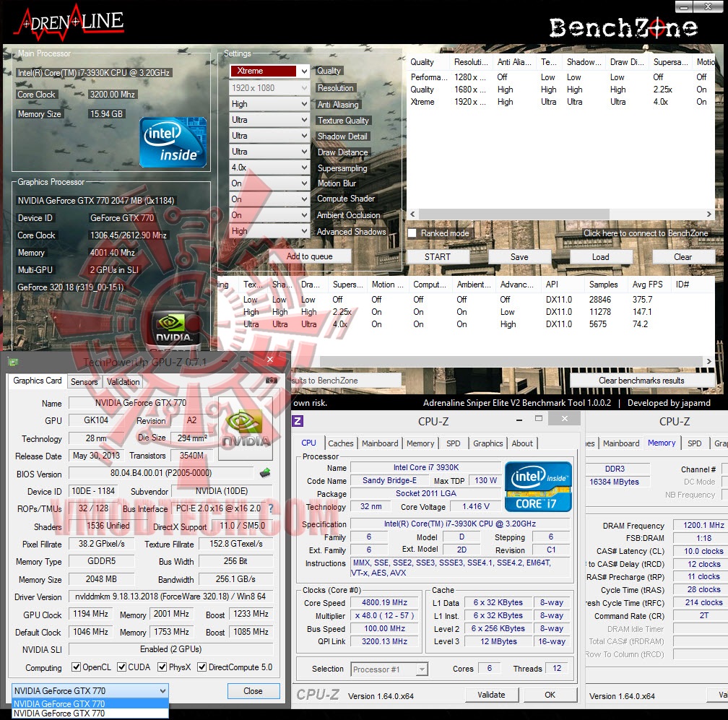Screen dimensions: 728x720
Task: Click the NVIDIA logo in Graphics Processor panel
Action: (173, 329)
